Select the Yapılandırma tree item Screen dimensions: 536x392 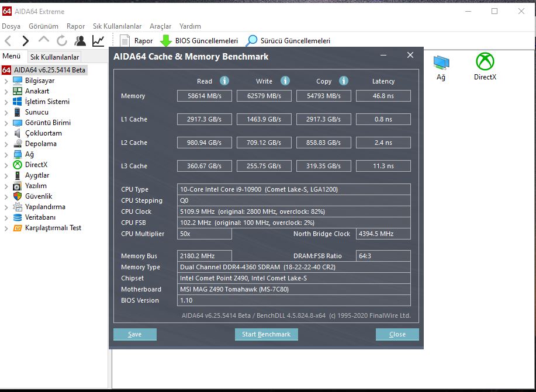45,207
